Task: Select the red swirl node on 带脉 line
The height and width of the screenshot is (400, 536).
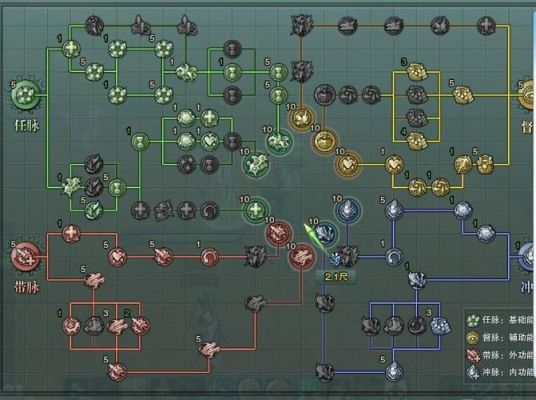Action: [x=209, y=257]
